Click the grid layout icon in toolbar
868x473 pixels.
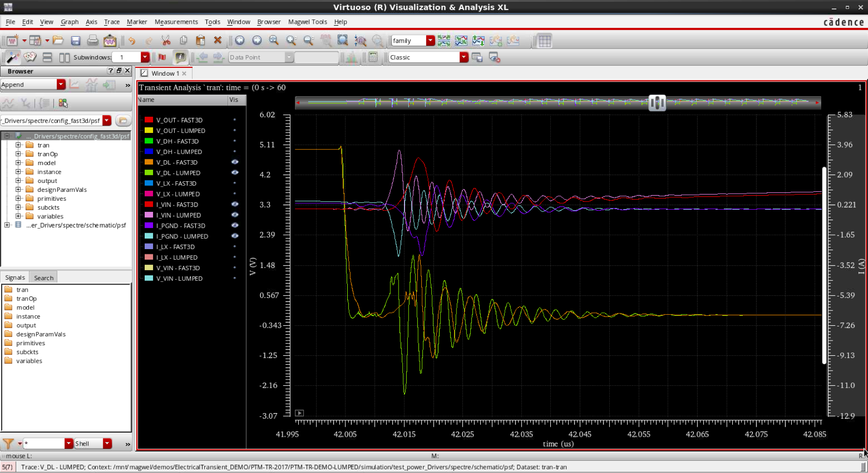(544, 40)
